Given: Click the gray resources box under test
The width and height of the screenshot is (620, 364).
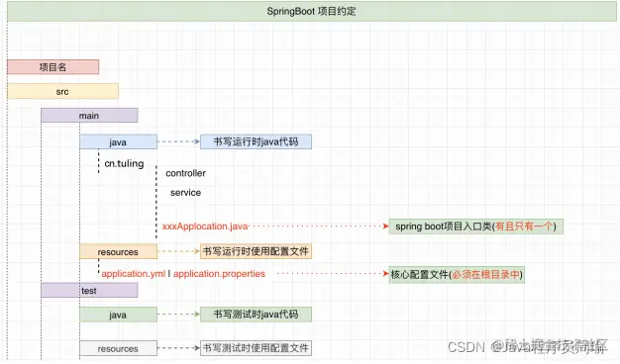Looking at the screenshot, I should point(118,348).
